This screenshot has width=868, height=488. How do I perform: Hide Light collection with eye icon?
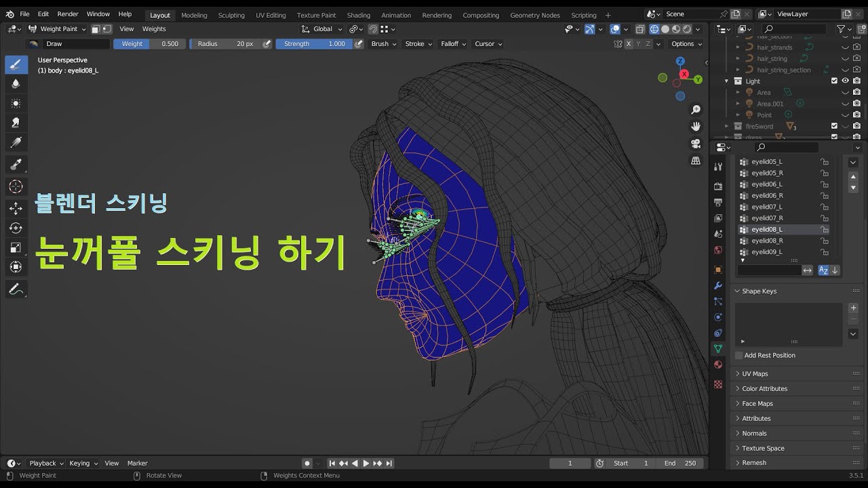[846, 81]
